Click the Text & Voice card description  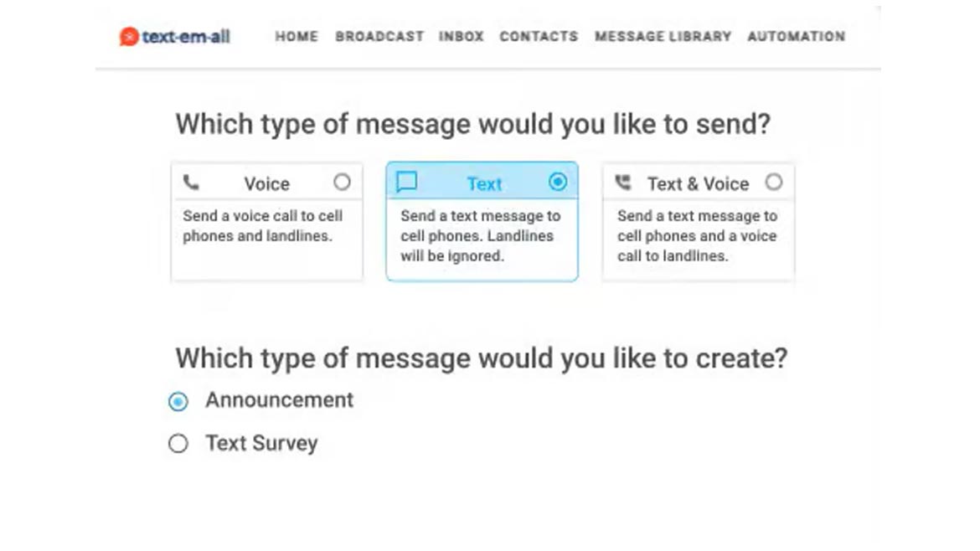tap(697, 236)
